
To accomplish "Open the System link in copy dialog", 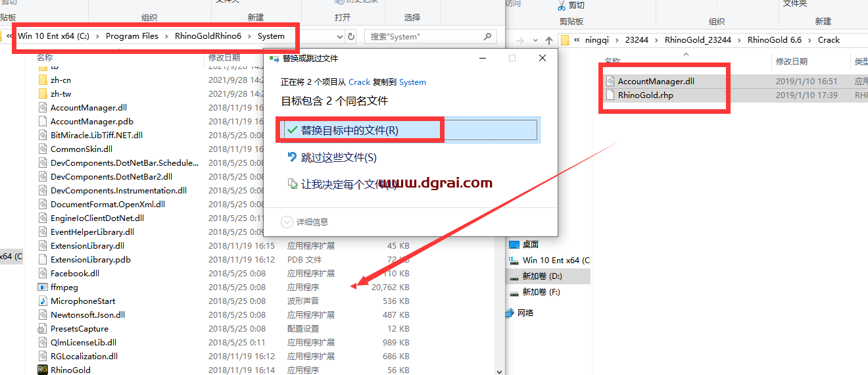I will click(412, 82).
